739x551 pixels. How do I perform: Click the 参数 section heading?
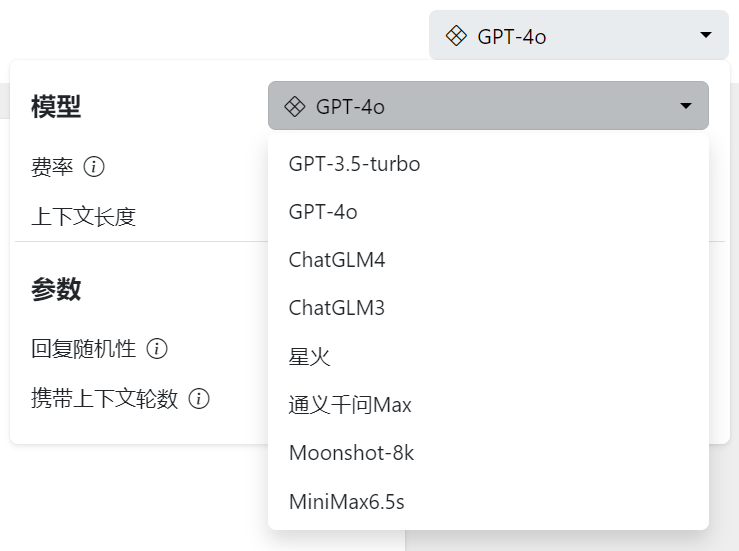coord(56,290)
